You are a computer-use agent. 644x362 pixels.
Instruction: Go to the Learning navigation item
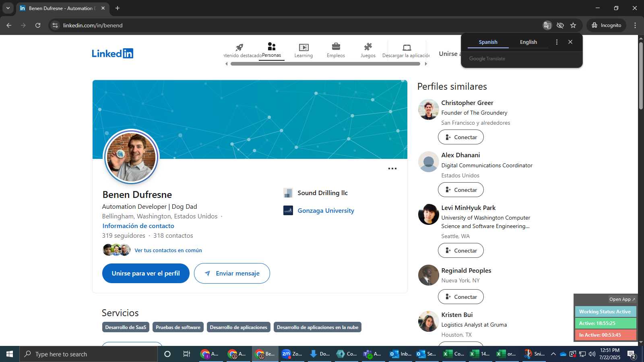[303, 50]
